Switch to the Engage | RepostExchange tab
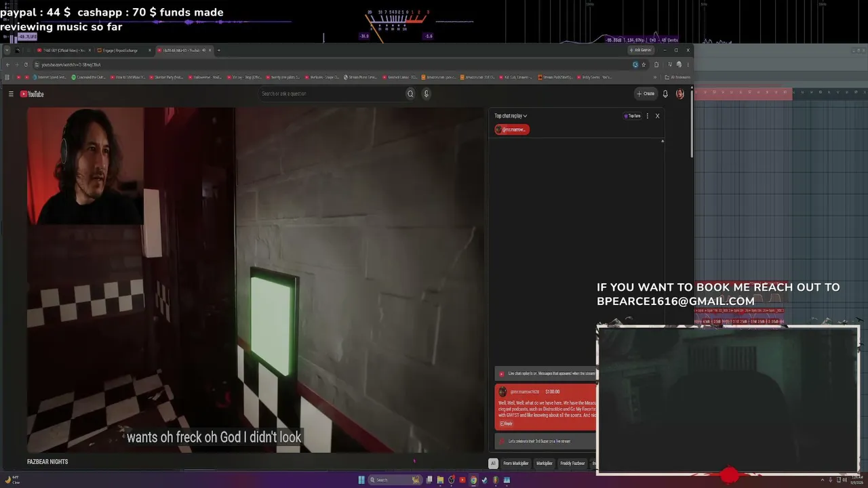This screenshot has width=868, height=488. click(123, 50)
